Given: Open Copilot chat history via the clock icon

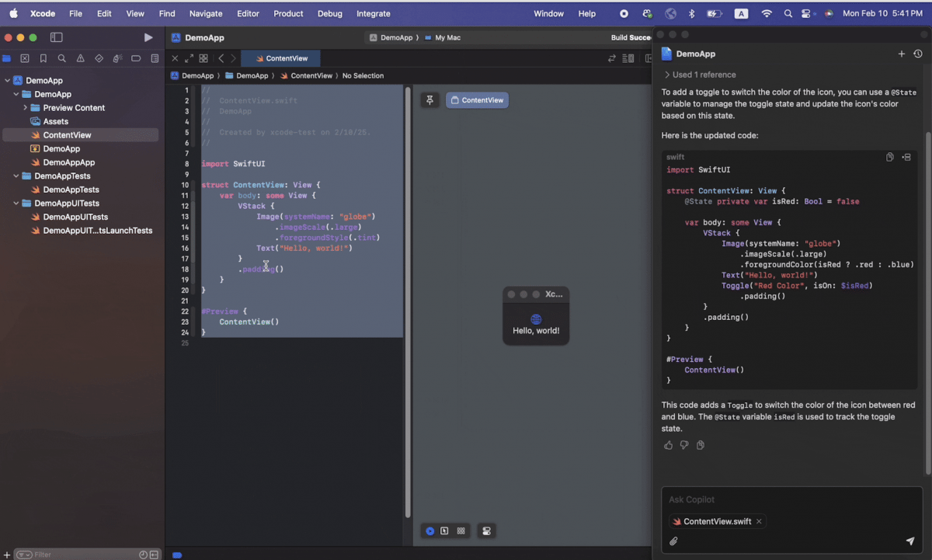Looking at the screenshot, I should (x=918, y=54).
